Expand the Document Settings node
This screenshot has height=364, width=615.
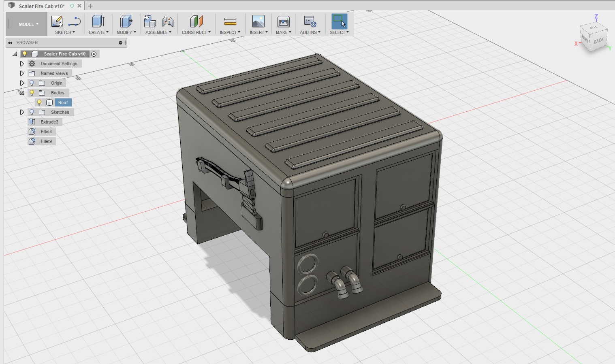pos(22,64)
